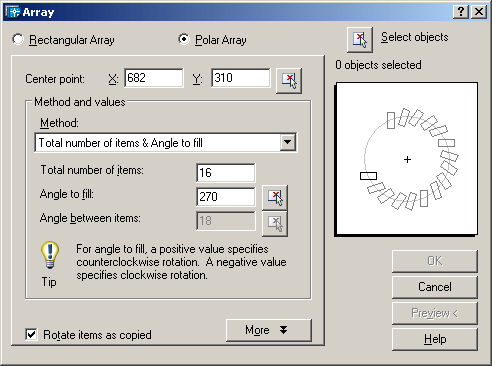Click the Angle between items field
The height and width of the screenshot is (366, 492).
coord(226,221)
